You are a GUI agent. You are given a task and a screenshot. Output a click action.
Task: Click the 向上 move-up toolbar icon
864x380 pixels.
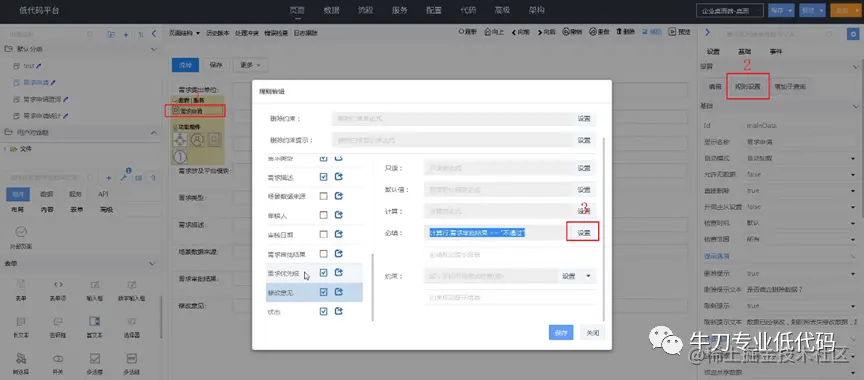(487, 32)
